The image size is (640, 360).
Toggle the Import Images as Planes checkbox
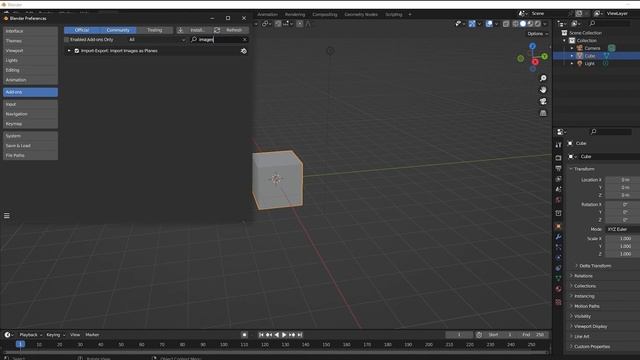pos(77,51)
